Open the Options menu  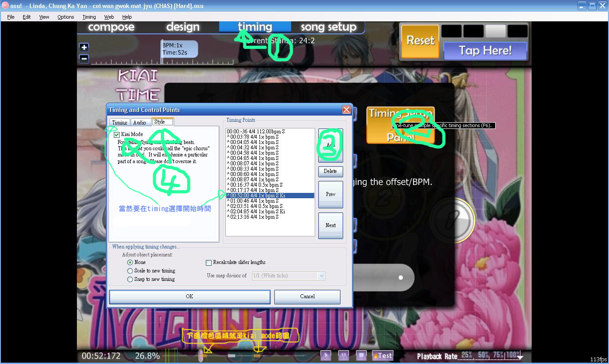coord(66,17)
